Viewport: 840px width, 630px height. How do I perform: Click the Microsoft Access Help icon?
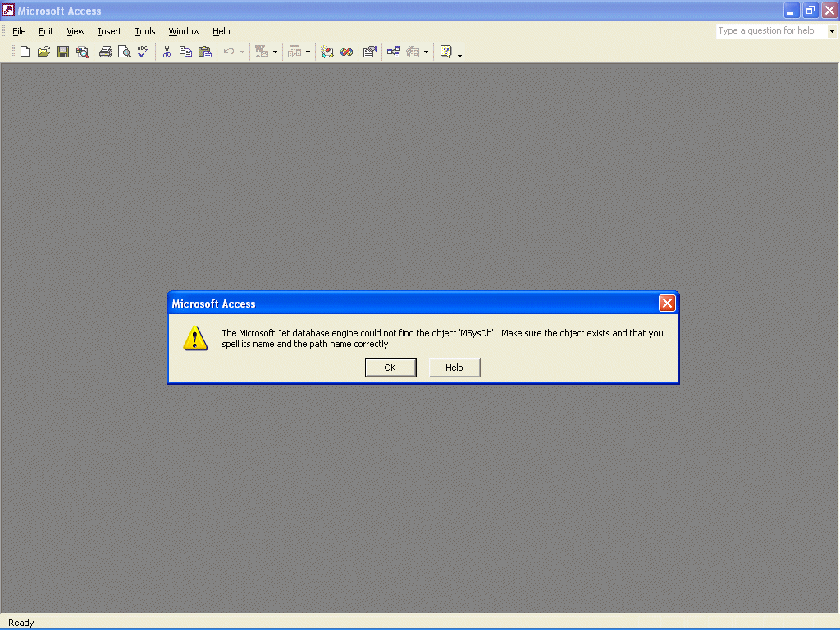445,52
